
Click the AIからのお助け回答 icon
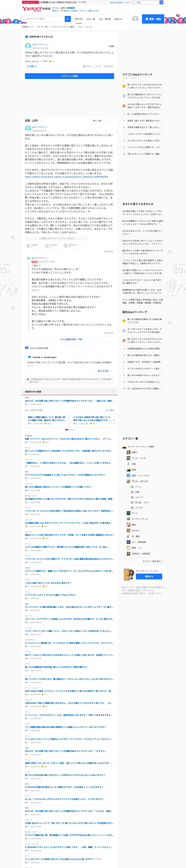coord(27,348)
